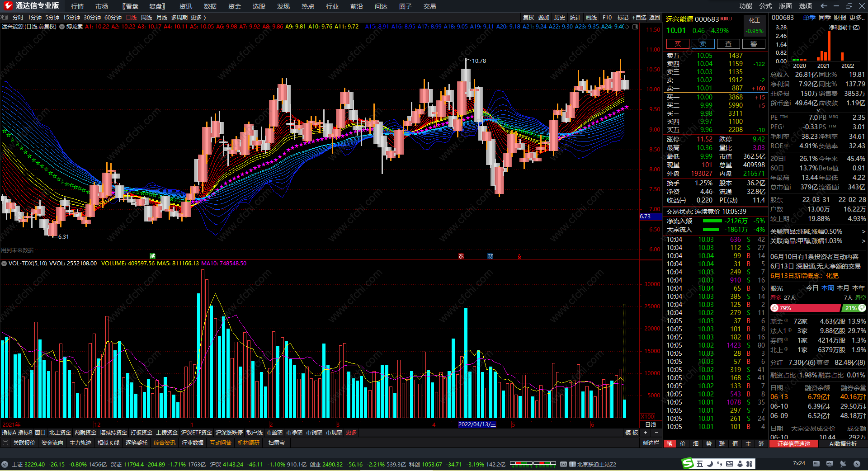868x471 pixels.
Task: Click the keyboard icon in status bar
Action: 816,464
